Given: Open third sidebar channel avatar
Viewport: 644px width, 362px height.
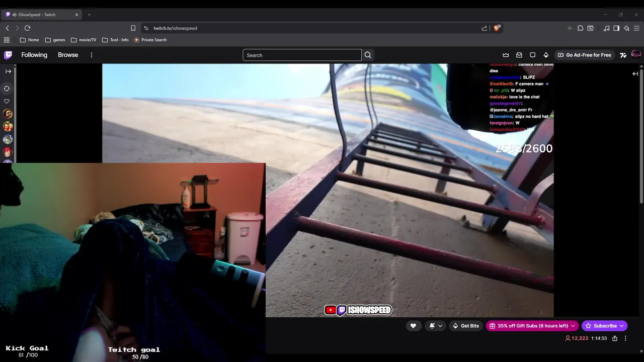Looking at the screenshot, I should 8,139.
